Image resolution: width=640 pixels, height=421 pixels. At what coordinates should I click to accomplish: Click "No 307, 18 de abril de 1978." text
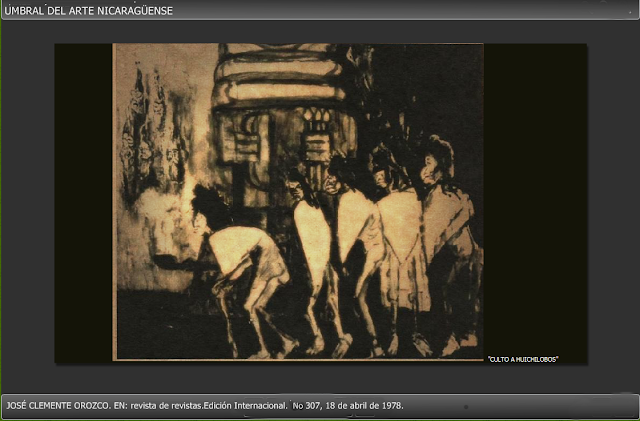348,406
